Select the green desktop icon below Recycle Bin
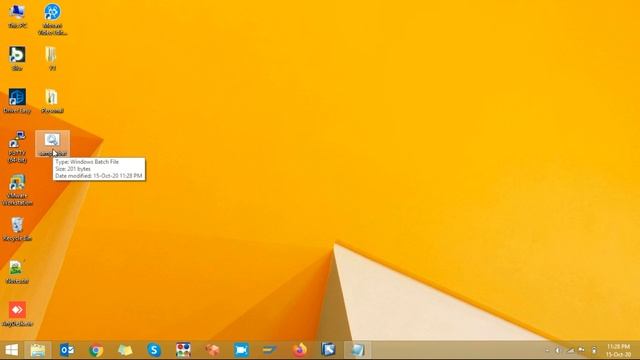640x360 pixels. 17,272
